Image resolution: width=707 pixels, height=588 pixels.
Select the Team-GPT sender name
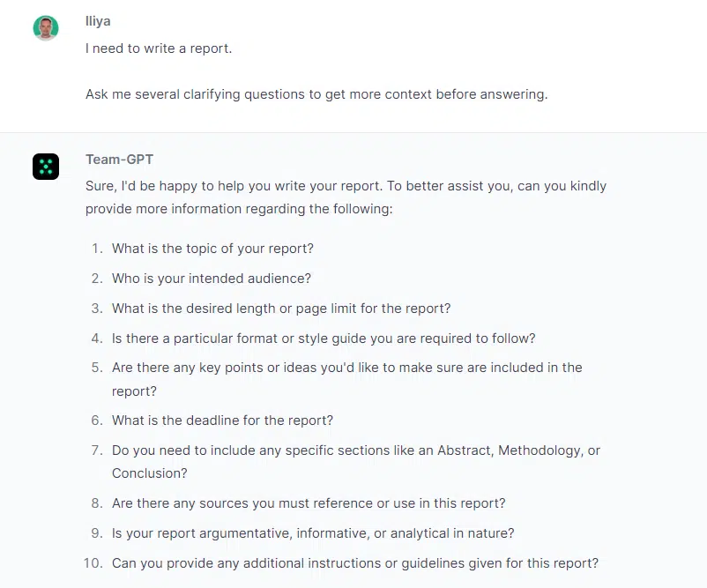[x=120, y=160]
